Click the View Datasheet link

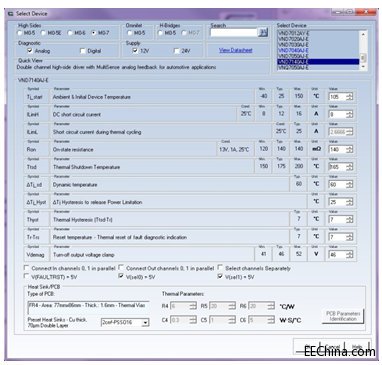click(236, 50)
